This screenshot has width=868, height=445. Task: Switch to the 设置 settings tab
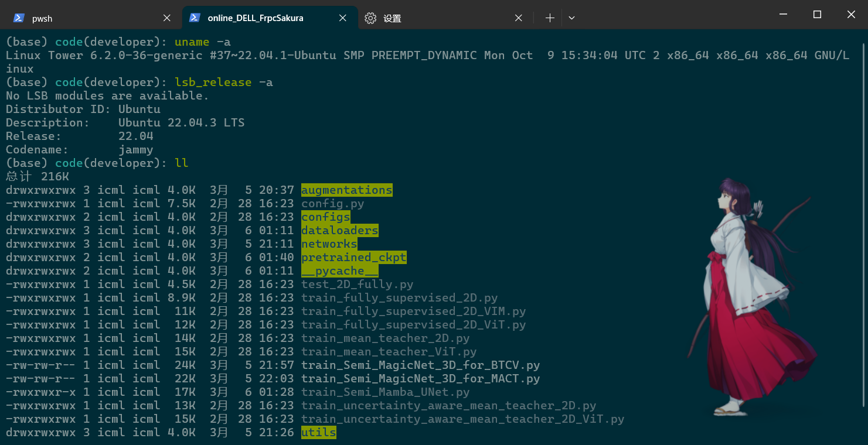point(410,18)
